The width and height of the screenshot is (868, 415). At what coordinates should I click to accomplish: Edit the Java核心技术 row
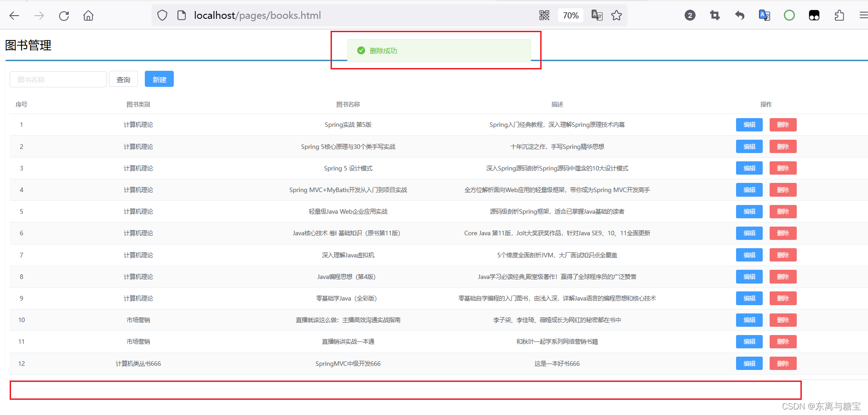tap(749, 233)
